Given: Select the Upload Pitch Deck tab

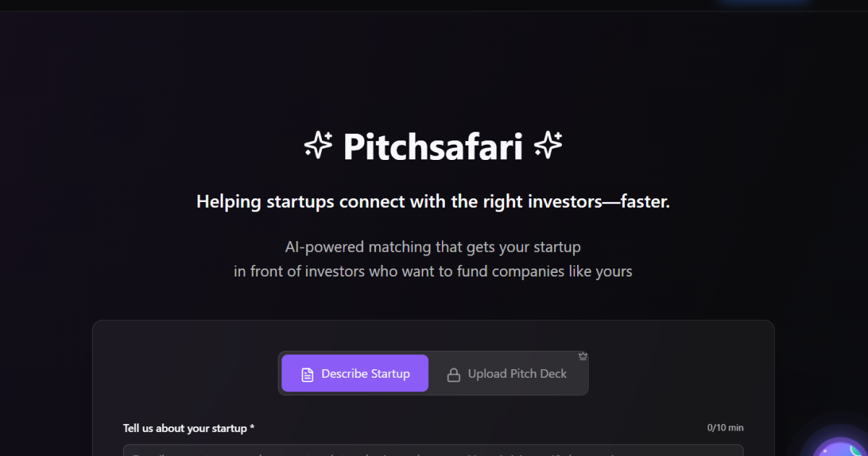Looking at the screenshot, I should pos(508,373).
